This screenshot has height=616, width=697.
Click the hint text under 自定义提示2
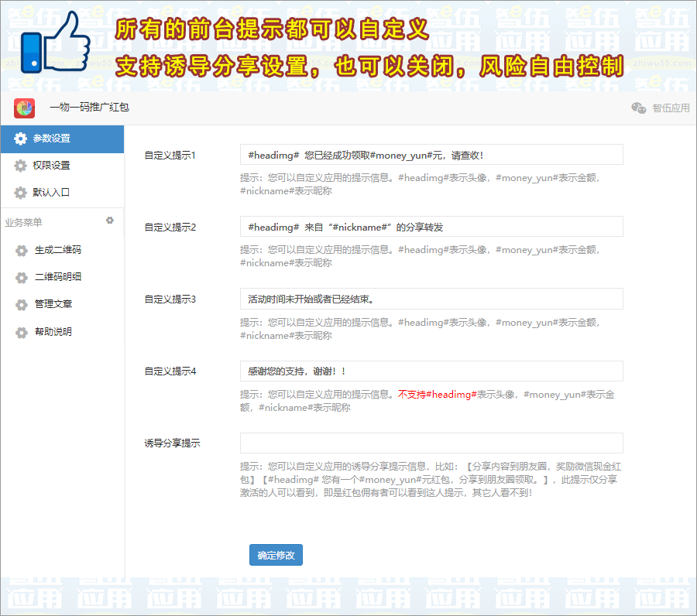tap(421, 256)
